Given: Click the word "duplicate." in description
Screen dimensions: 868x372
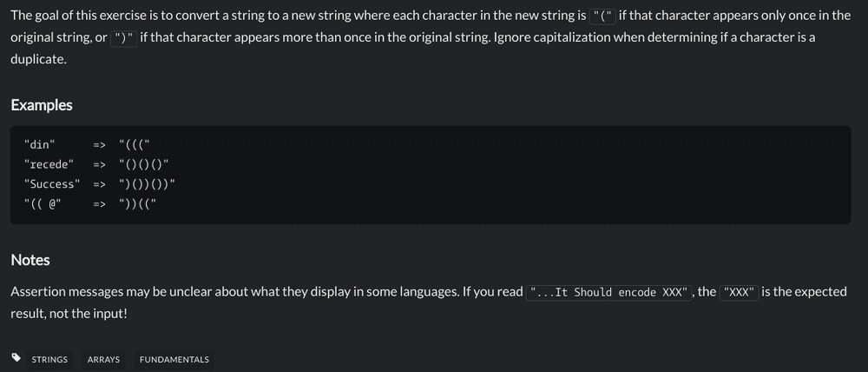Looking at the screenshot, I should [x=39, y=59].
